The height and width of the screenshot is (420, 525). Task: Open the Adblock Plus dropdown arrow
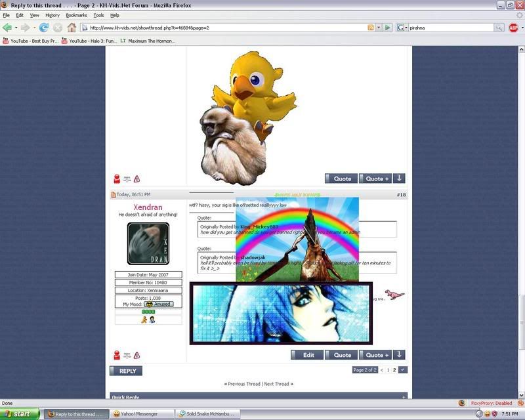(x=522, y=28)
